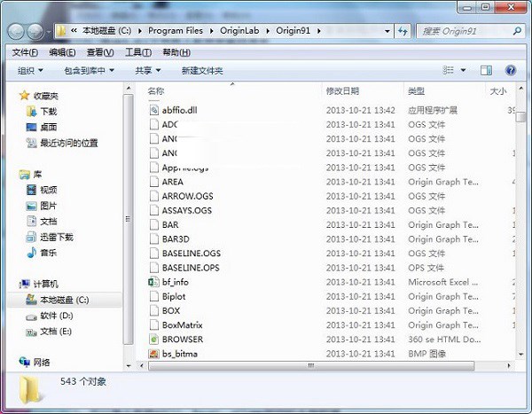
Task: Click the horizontal scrollbar thumb of file list
Action: tap(311, 365)
